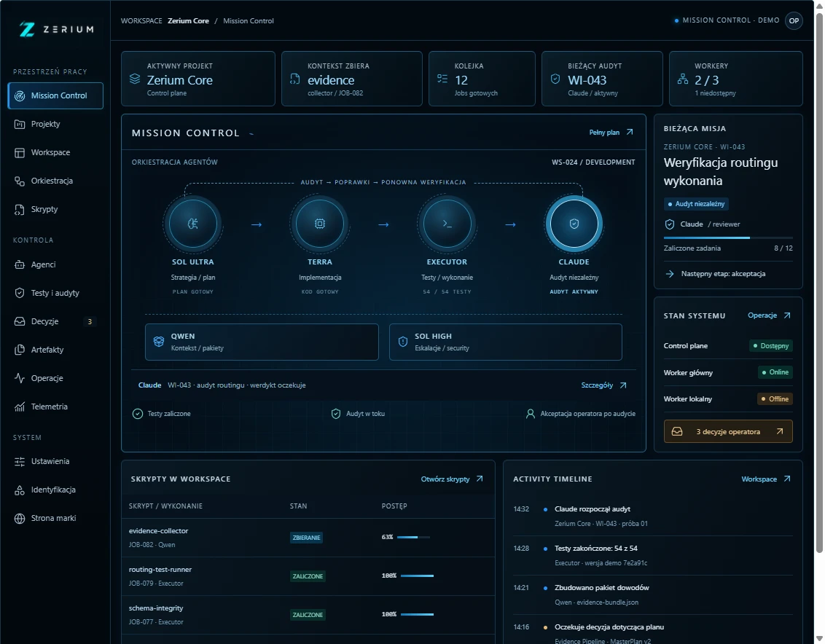Click the Kontekst zbiera file icon

[295, 79]
